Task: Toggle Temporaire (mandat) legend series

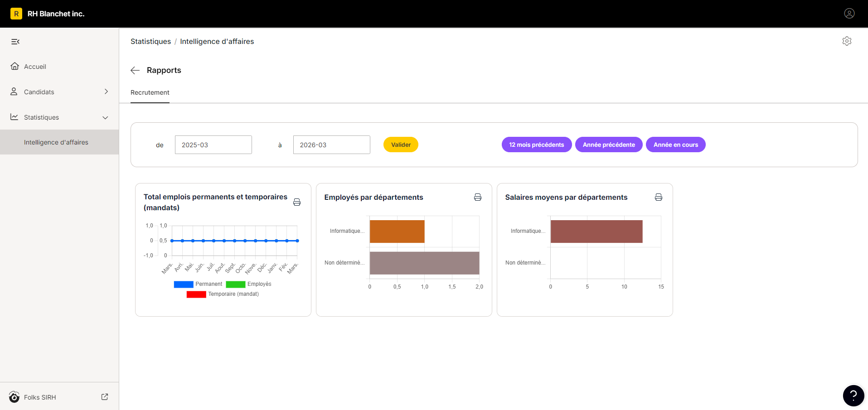Action: coord(223,294)
